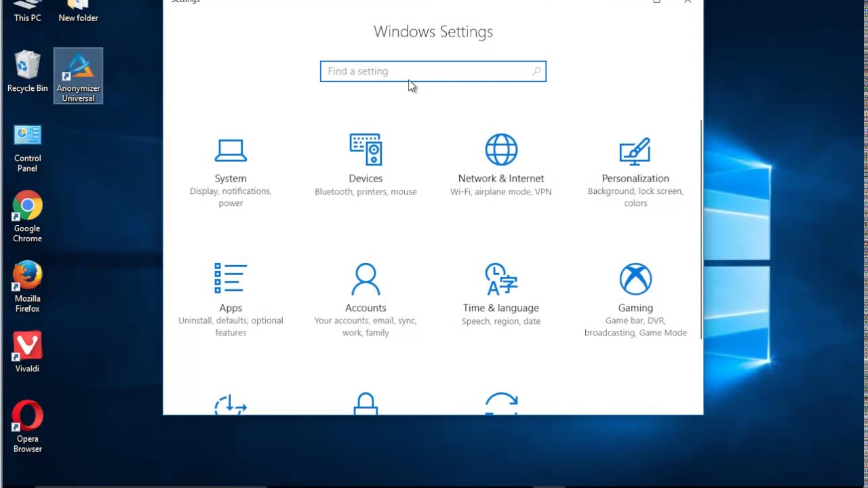Click the Time & language label

click(501, 308)
